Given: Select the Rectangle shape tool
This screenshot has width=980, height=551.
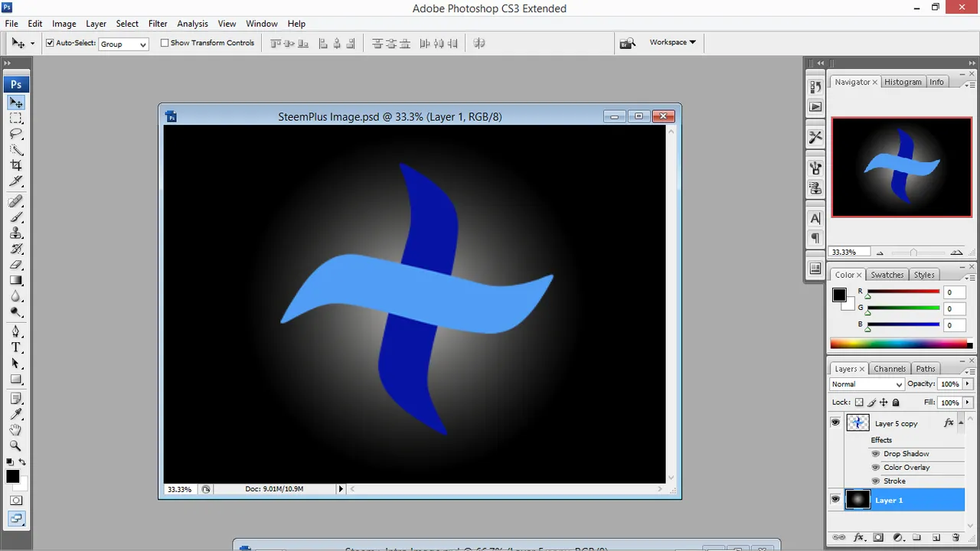Looking at the screenshot, I should point(16,379).
